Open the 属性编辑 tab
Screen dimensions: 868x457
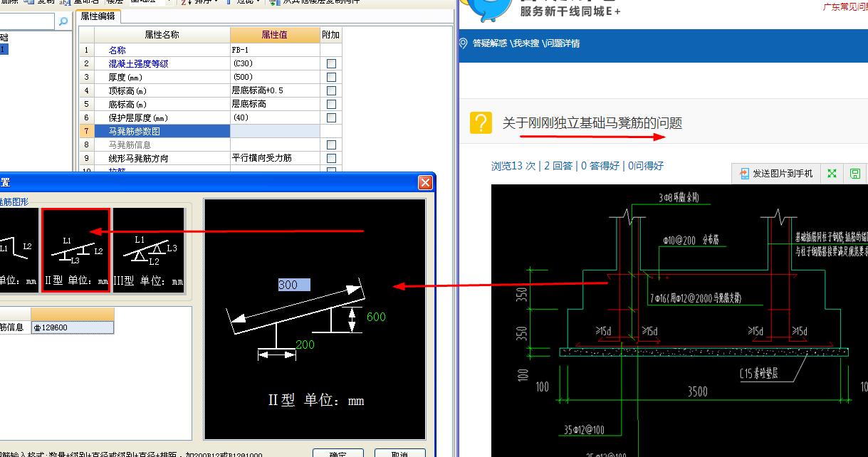(98, 16)
